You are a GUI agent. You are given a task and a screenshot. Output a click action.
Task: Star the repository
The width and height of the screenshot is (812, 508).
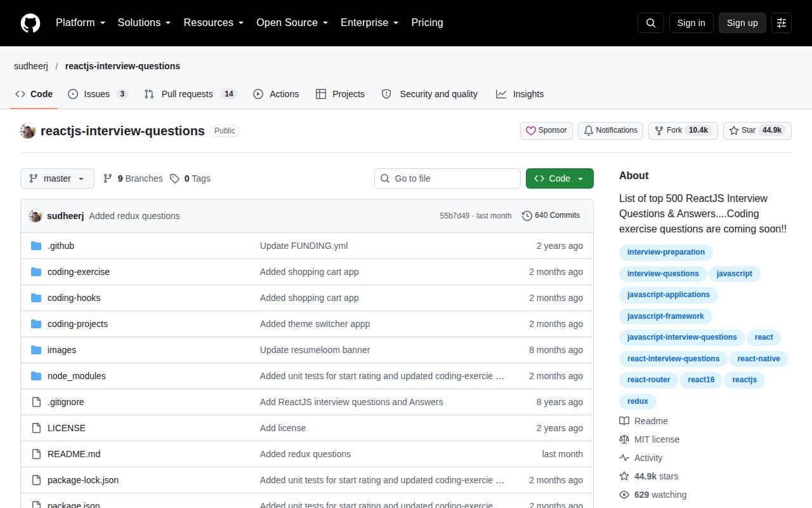pyautogui.click(x=757, y=131)
